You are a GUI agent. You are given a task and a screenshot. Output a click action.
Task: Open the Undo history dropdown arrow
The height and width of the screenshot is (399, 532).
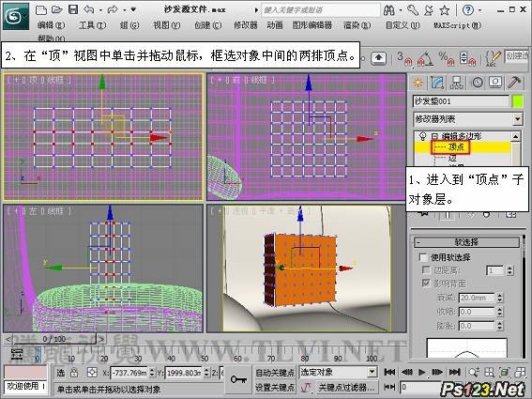(x=100, y=10)
